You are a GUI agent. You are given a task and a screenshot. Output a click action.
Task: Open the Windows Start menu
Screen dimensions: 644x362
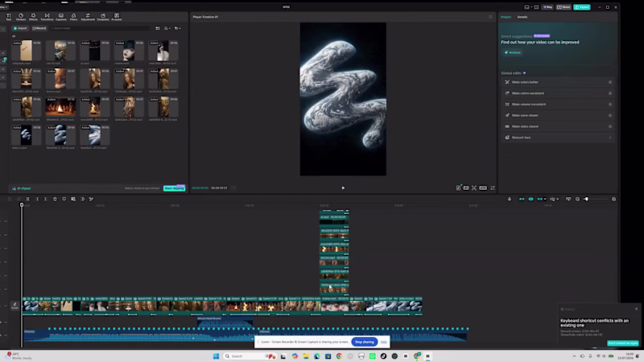point(216,356)
